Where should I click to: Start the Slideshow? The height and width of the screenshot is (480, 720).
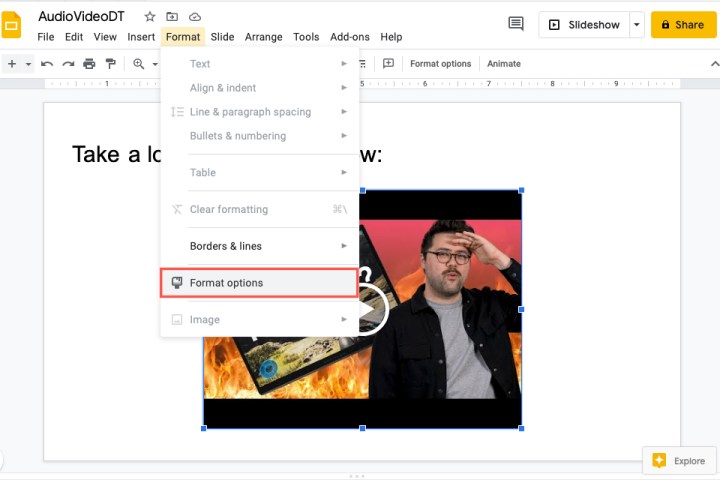tap(584, 25)
